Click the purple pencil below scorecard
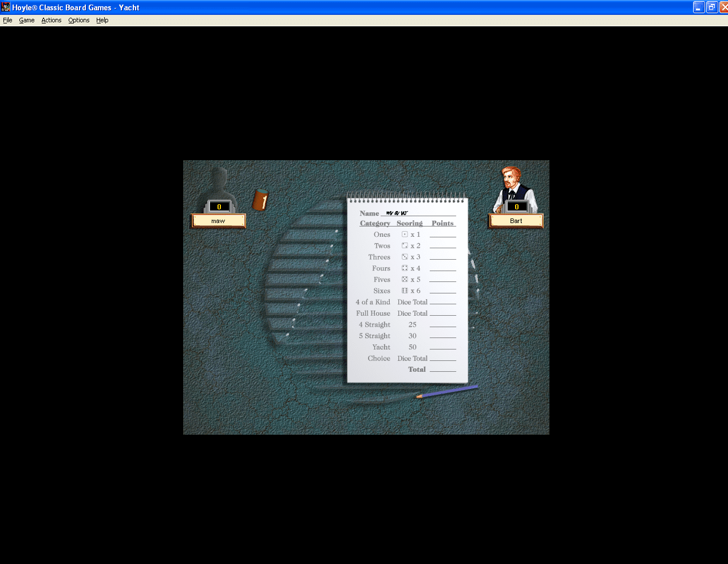The height and width of the screenshot is (564, 728). pos(447,391)
